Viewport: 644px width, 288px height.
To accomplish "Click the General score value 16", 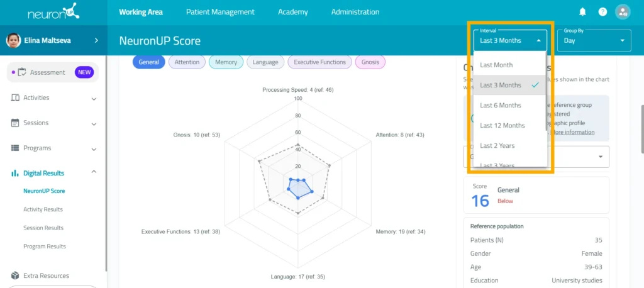I will 480,201.
